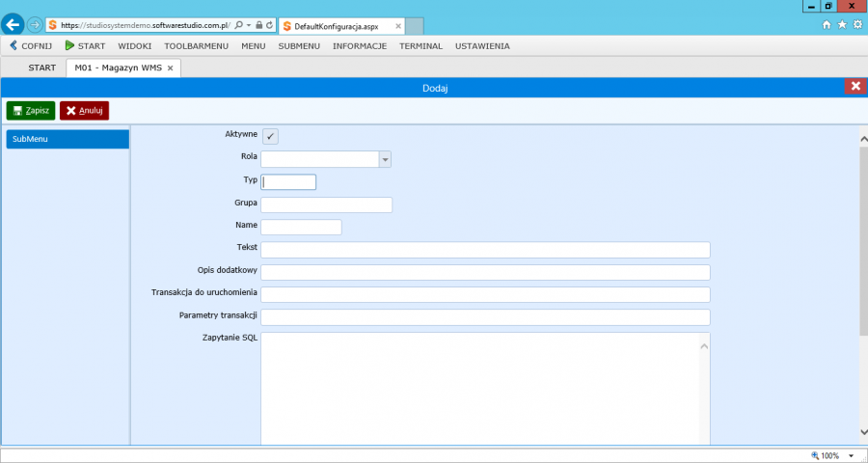Image resolution: width=868 pixels, height=463 pixels.
Task: Click the browser URL address field
Action: point(145,25)
